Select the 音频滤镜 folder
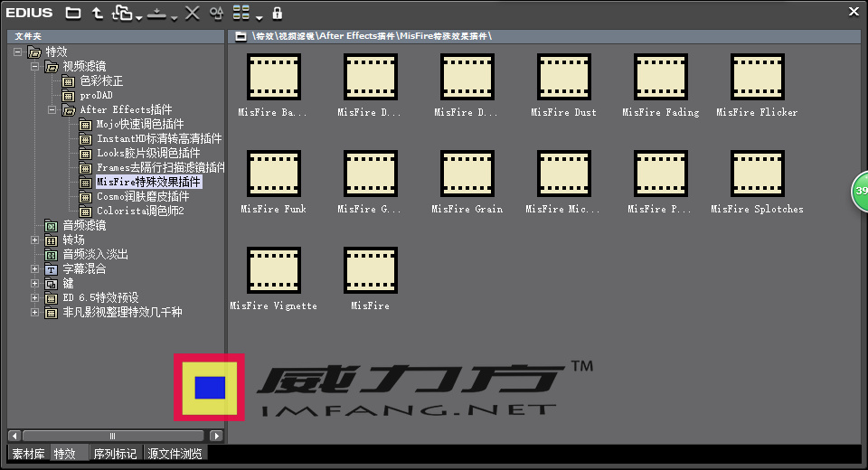This screenshot has width=868, height=470. coord(84,225)
